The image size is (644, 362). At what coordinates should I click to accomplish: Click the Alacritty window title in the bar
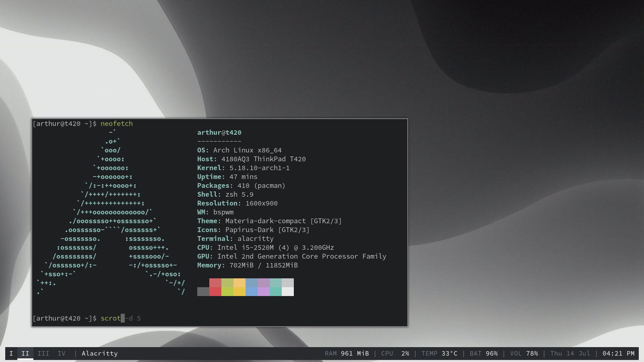point(99,354)
